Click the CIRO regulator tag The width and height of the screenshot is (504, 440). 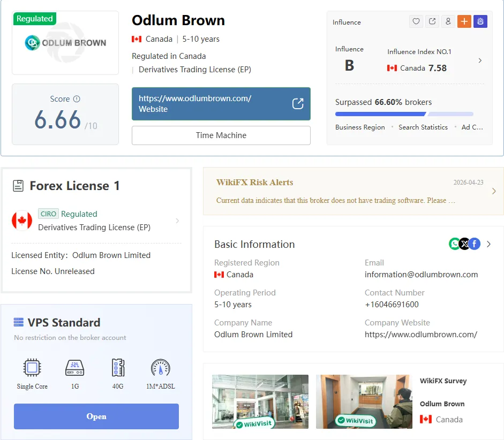[48, 214]
